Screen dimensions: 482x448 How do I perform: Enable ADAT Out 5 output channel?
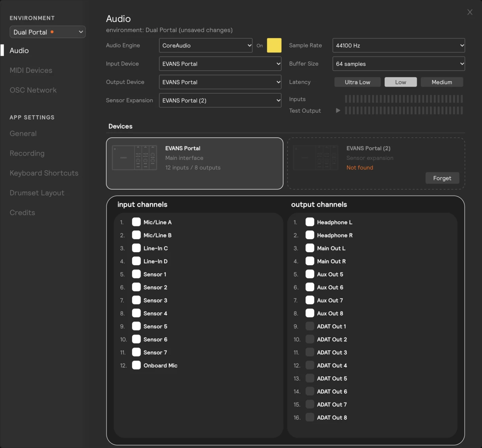click(x=310, y=379)
